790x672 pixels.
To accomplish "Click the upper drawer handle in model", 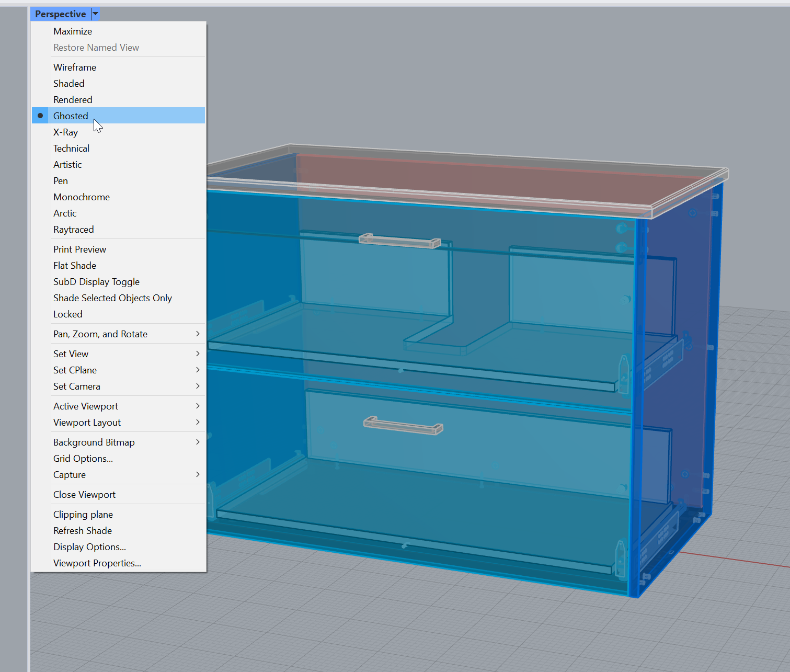I will point(400,241).
